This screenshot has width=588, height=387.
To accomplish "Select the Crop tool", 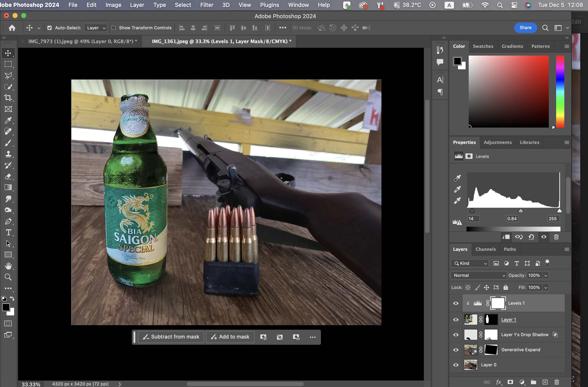I will click(x=8, y=98).
